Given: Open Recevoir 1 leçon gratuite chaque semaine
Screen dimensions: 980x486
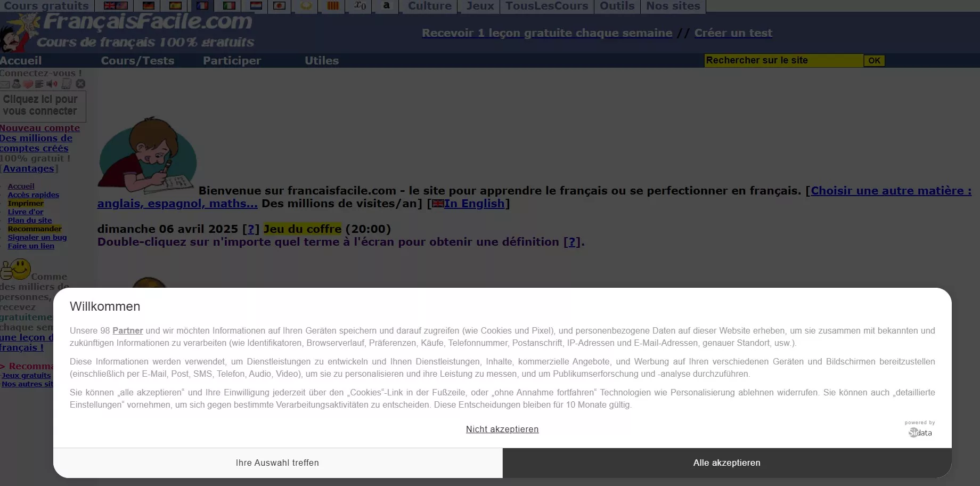Looking at the screenshot, I should 547,33.
